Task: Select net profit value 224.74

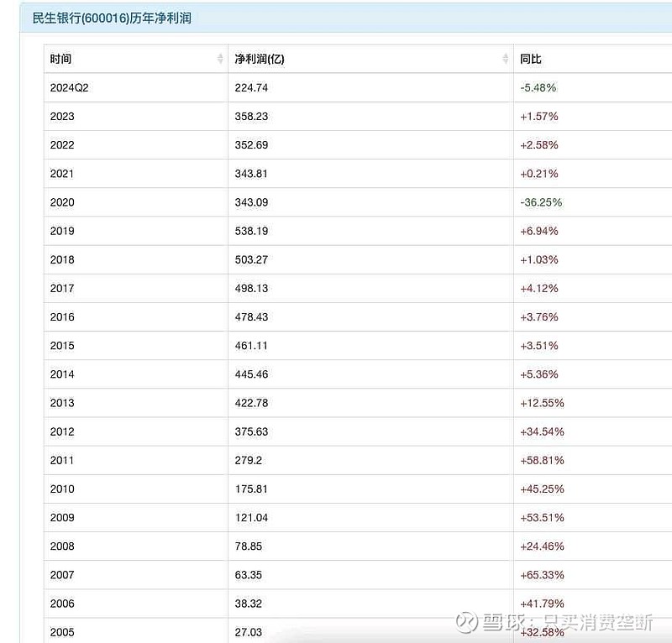Action: [x=251, y=88]
